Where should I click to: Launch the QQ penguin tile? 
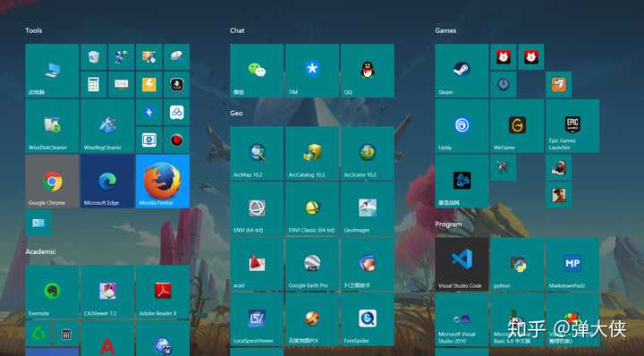tap(368, 71)
